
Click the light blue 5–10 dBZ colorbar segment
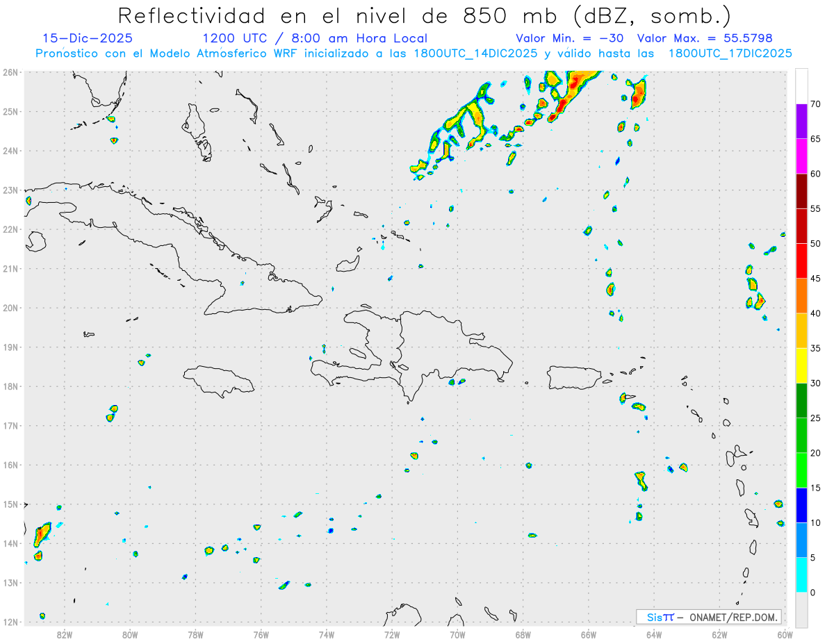(801, 540)
